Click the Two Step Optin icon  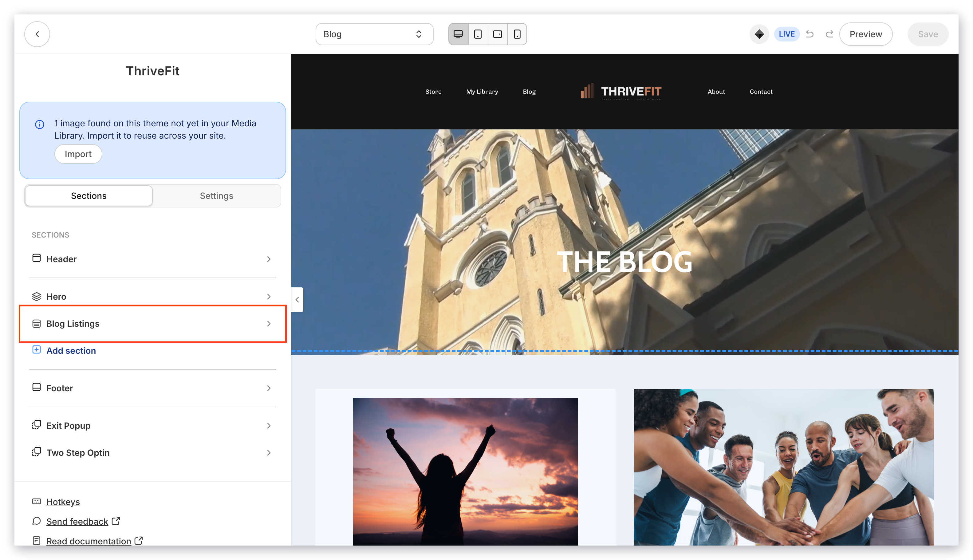(37, 452)
